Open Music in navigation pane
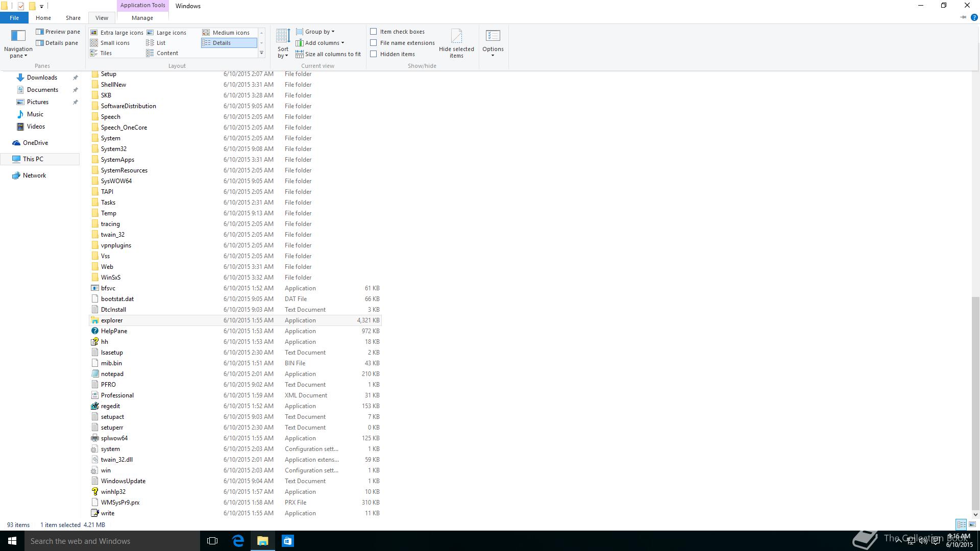The image size is (980, 551). click(35, 114)
